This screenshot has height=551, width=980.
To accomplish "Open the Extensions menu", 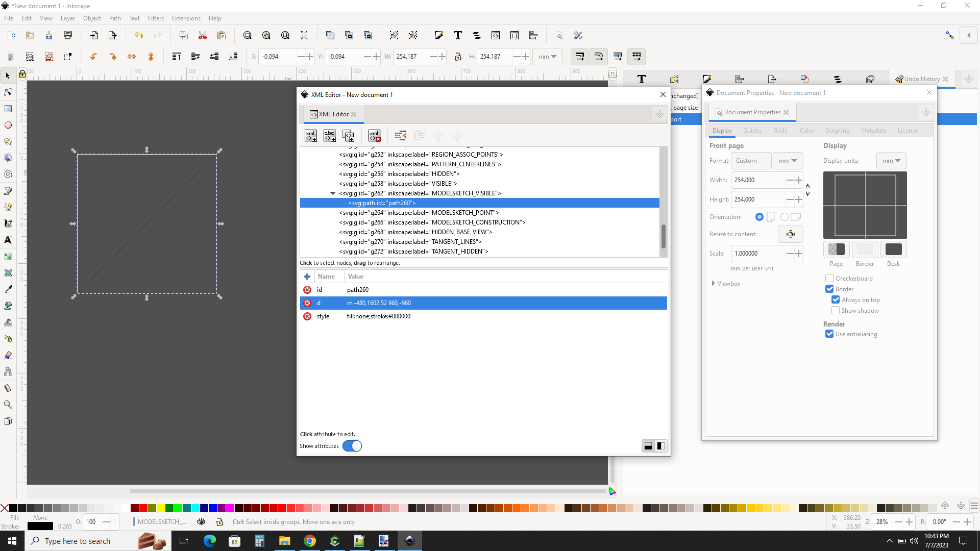I will pos(186,18).
